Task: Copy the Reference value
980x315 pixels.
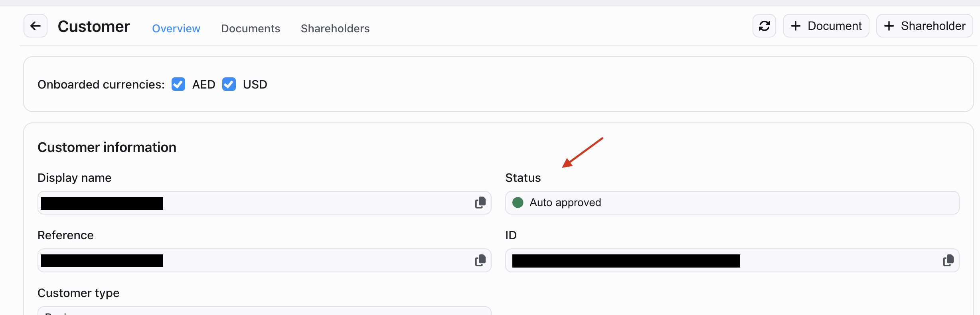Action: (x=480, y=260)
